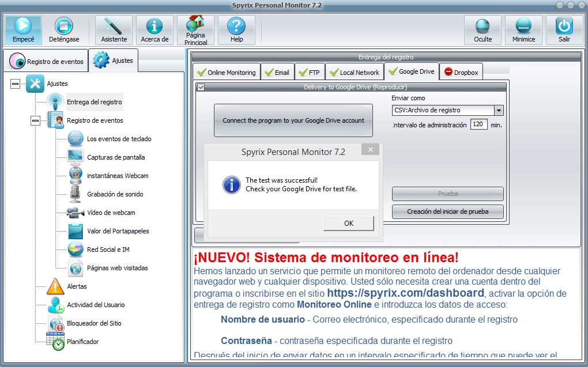The width and height of the screenshot is (588, 367).
Task: Click the Actividad del Usuario icon
Action: click(56, 305)
